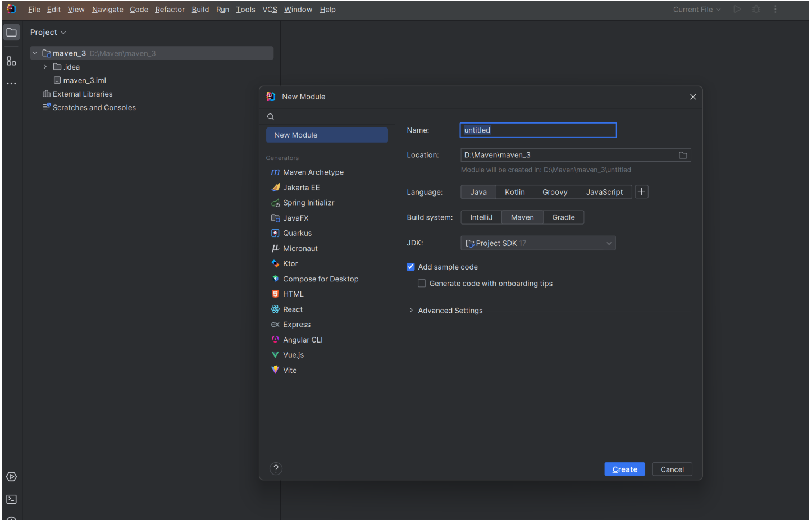Select maven_3.iml file in project tree
This screenshot has height=520, width=812.
click(x=80, y=80)
